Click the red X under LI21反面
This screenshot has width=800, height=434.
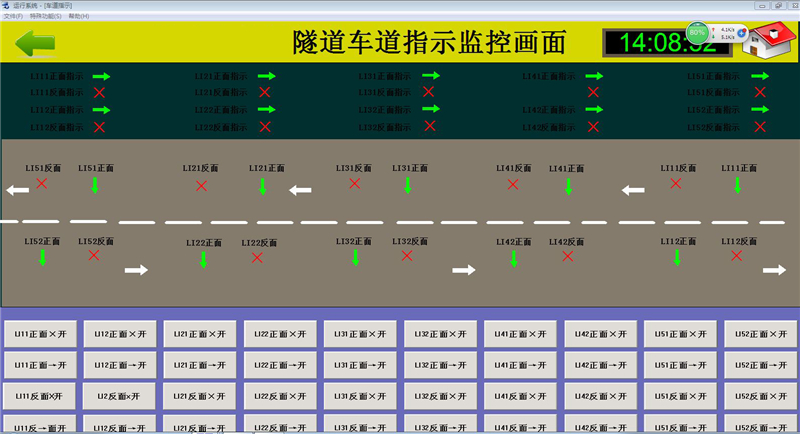point(201,186)
